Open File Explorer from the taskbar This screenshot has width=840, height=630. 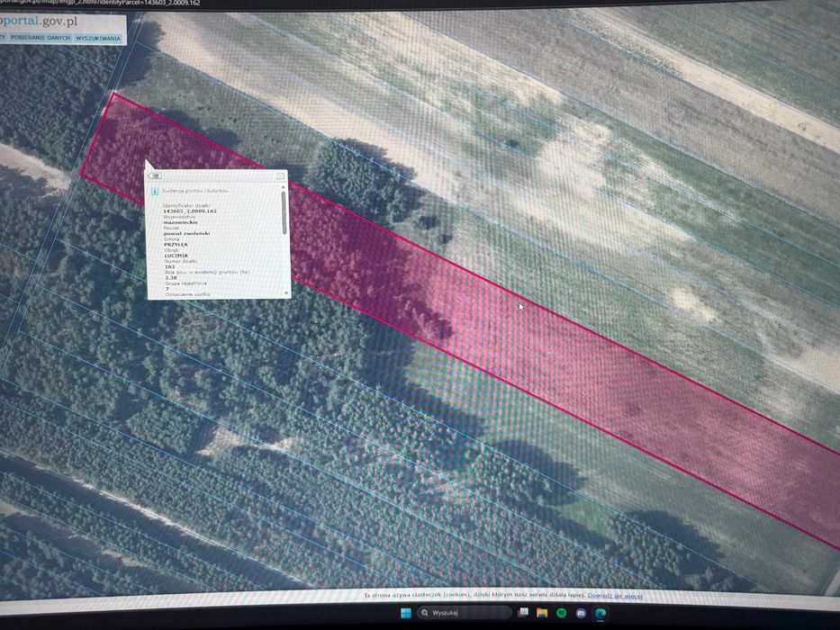tap(542, 612)
